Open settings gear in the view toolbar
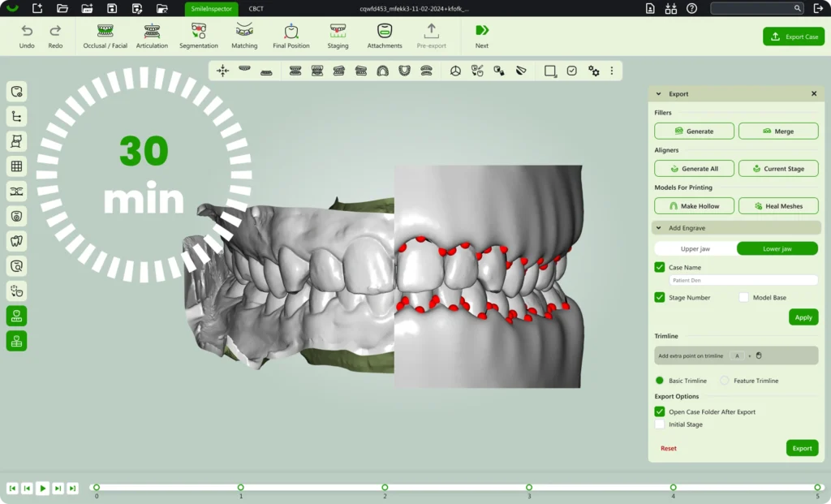 [x=594, y=71]
